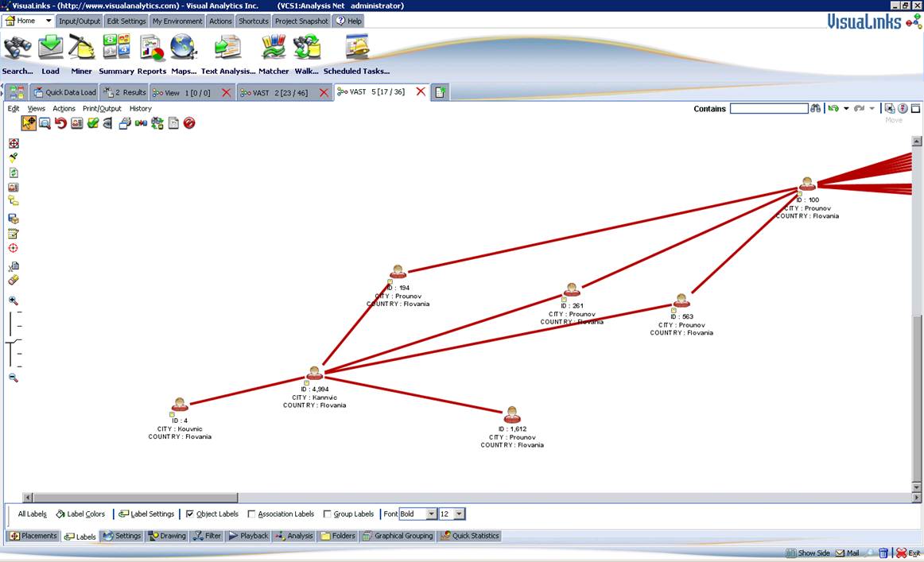Click the zoom out magnifier icon
Screen dimensions: 924x562
13,378
